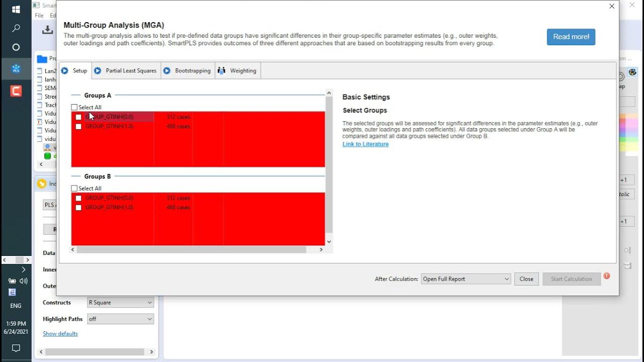The image size is (644, 362).
Task: Click right arrow of groups horizontal scrollbar
Action: click(x=321, y=249)
